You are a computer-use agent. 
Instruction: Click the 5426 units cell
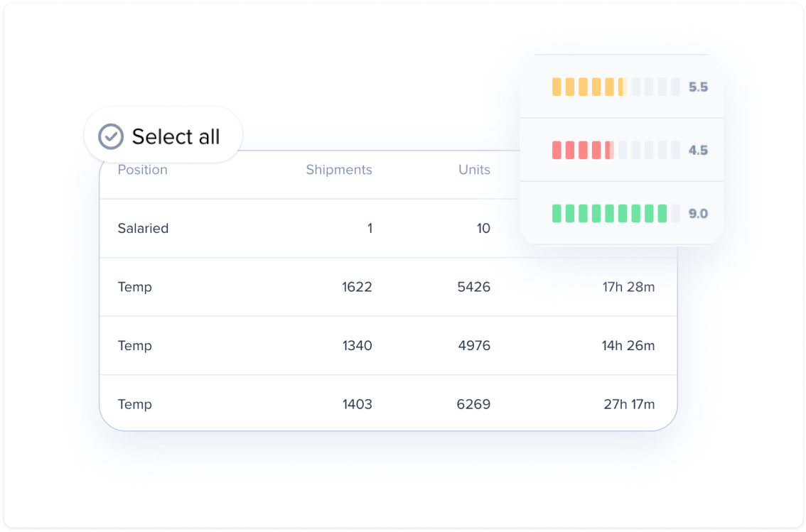coord(474,287)
